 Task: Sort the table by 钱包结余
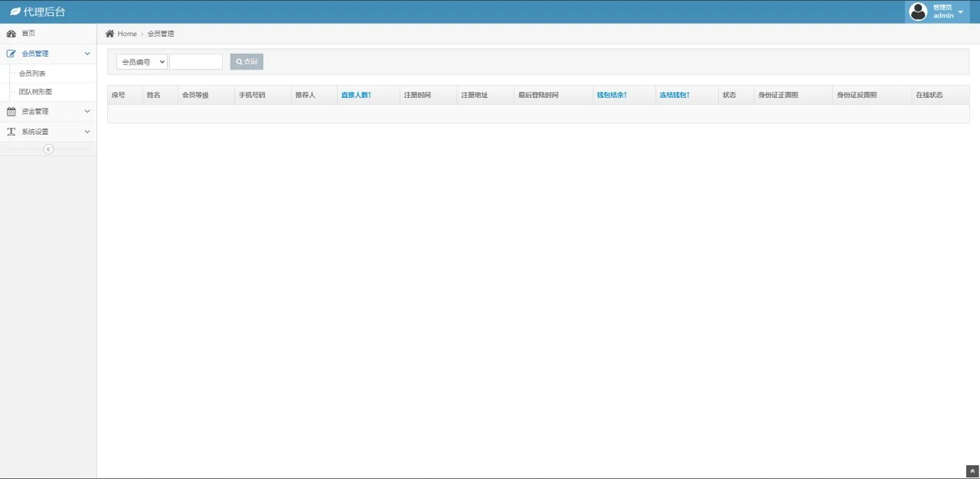point(612,95)
